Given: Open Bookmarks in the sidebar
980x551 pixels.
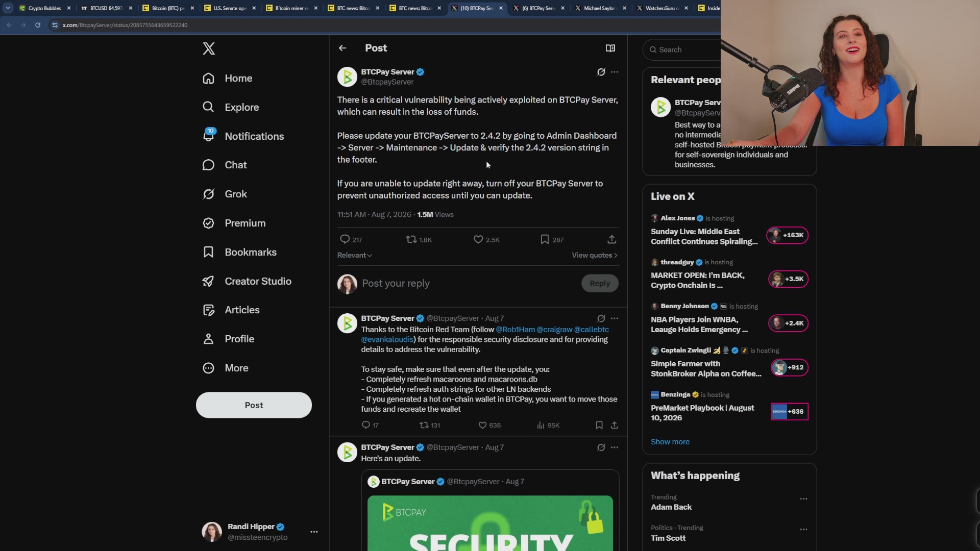Looking at the screenshot, I should point(239,252).
